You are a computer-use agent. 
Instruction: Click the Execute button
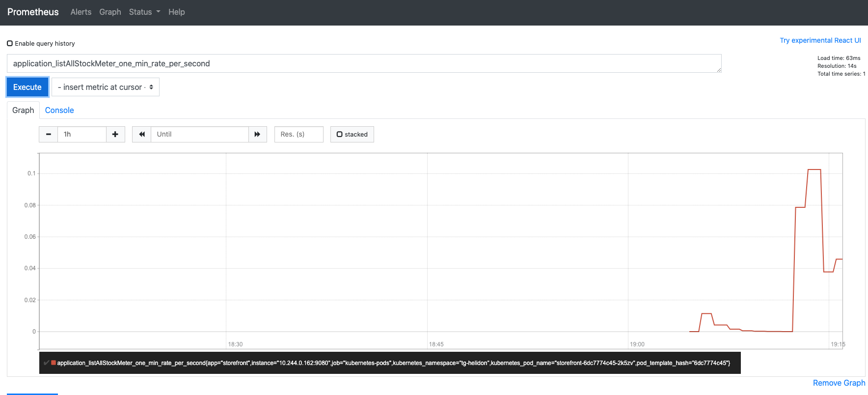click(x=27, y=87)
